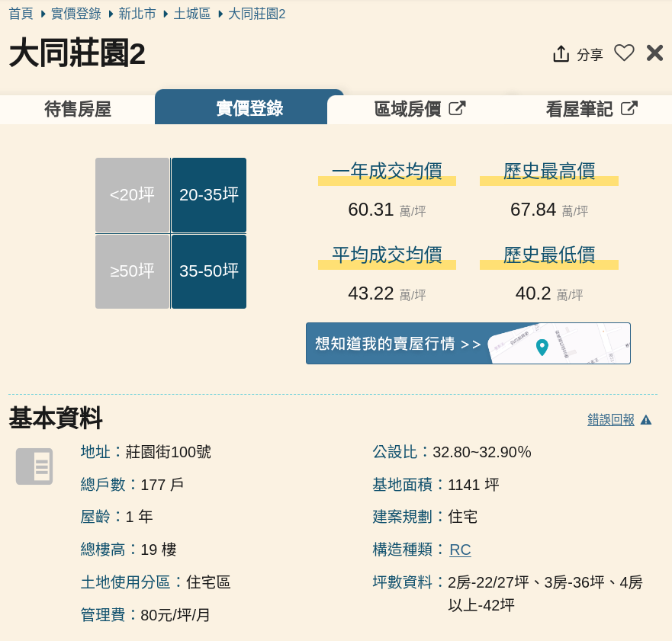Click the building document icon beside 地址
Screen dimensions: 672x641
pyautogui.click(x=34, y=466)
